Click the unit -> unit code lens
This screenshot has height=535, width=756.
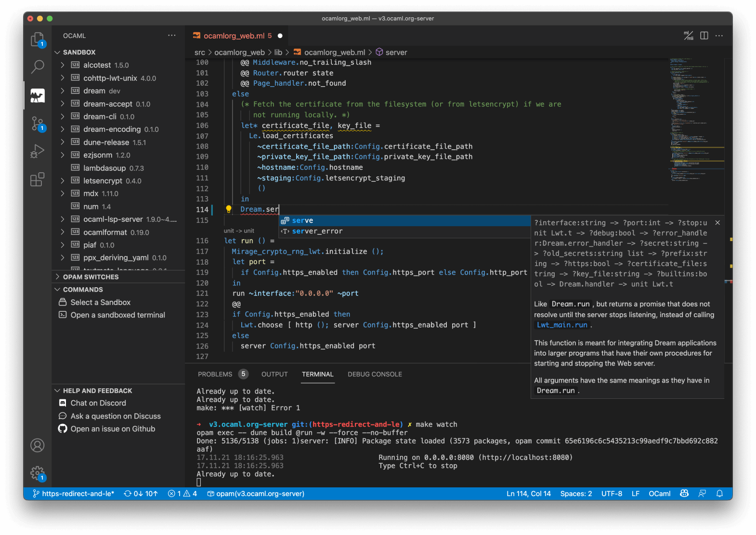pos(239,231)
